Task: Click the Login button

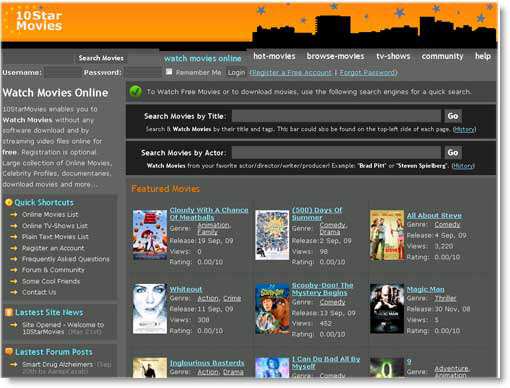Action: pyautogui.click(x=236, y=72)
